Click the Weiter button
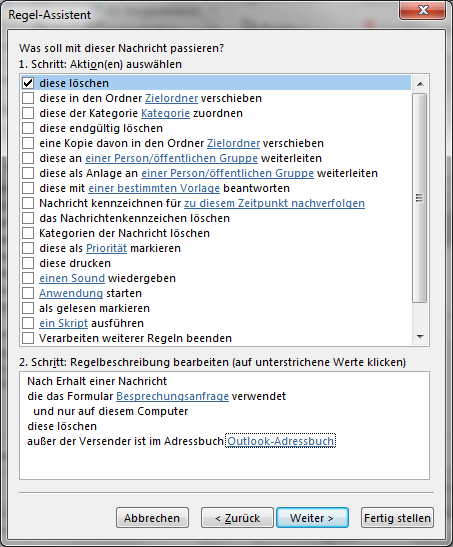This screenshot has height=547, width=453. tap(312, 518)
